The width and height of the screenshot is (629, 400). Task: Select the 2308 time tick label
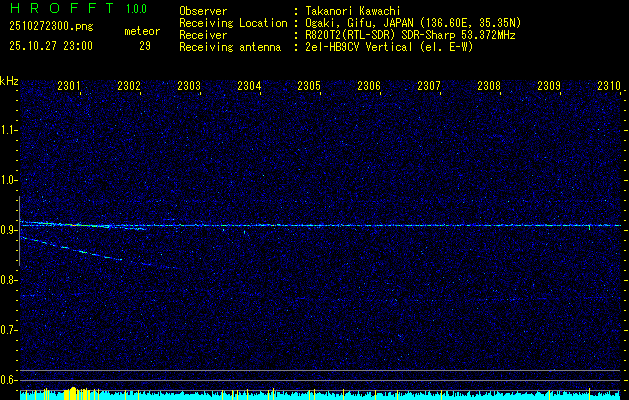489,87
